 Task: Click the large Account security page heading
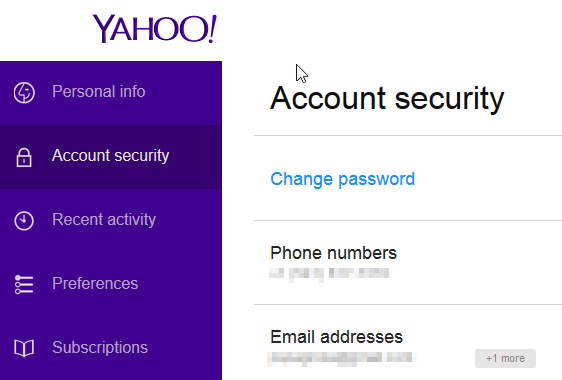(x=387, y=99)
